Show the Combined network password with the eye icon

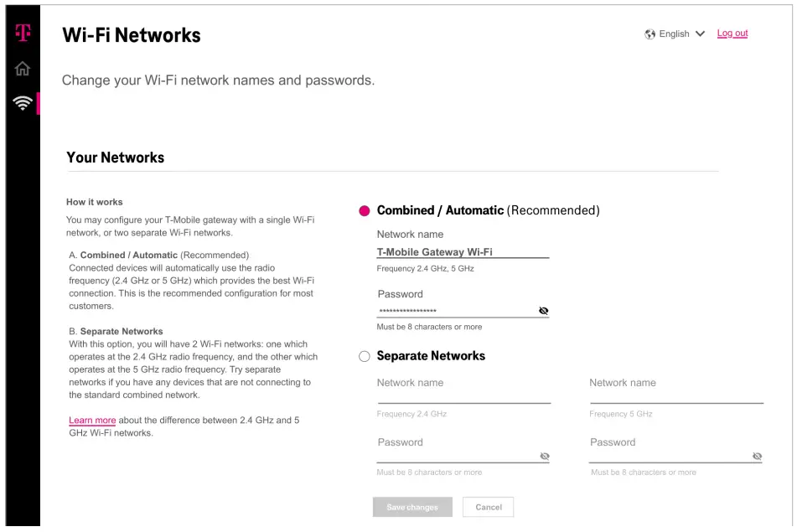pyautogui.click(x=543, y=310)
